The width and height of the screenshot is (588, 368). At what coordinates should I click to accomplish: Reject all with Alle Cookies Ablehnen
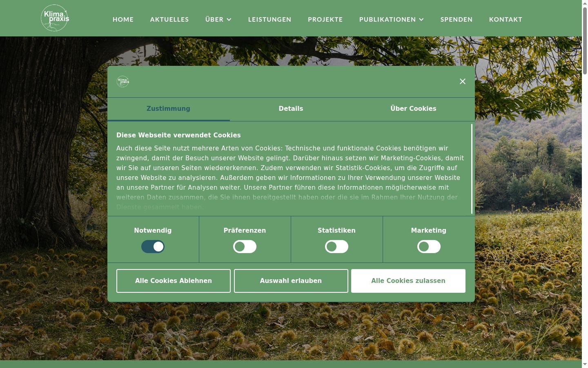point(174,281)
